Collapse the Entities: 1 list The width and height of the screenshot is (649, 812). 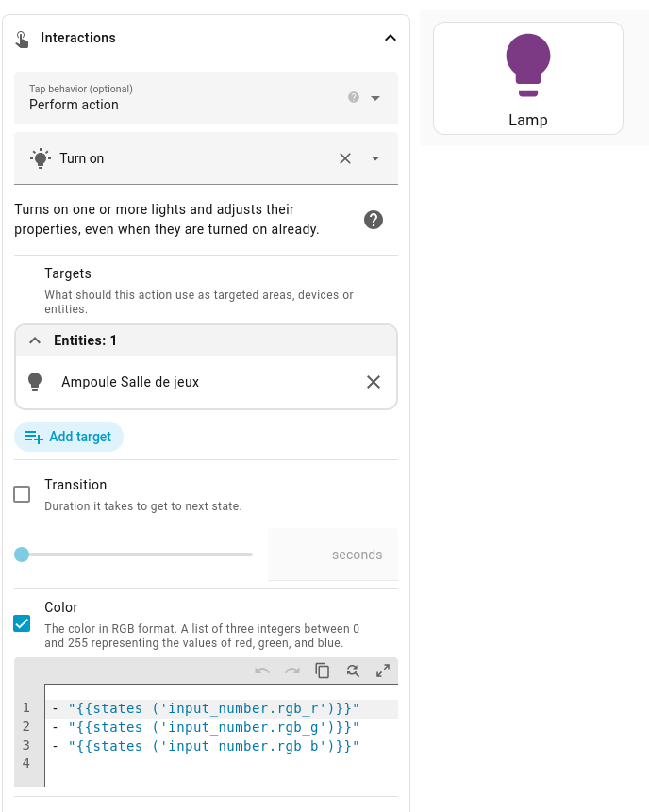pyautogui.click(x=35, y=340)
